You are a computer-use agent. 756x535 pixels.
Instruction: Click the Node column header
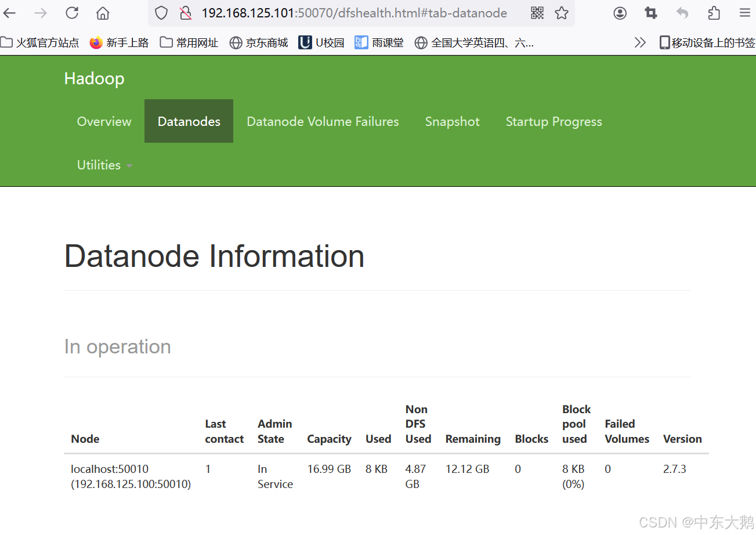tap(85, 439)
